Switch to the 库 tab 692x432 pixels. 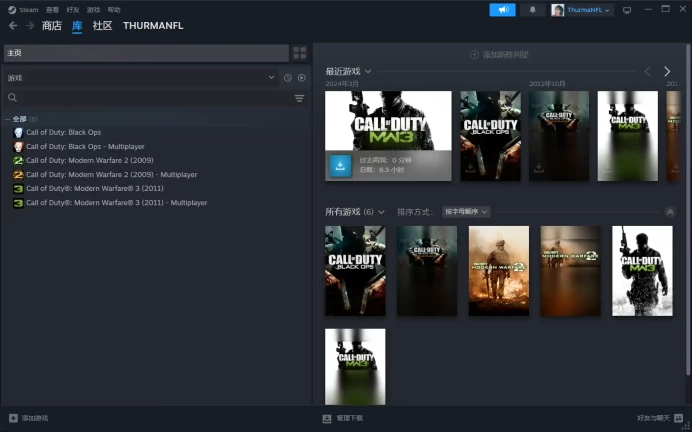77,26
